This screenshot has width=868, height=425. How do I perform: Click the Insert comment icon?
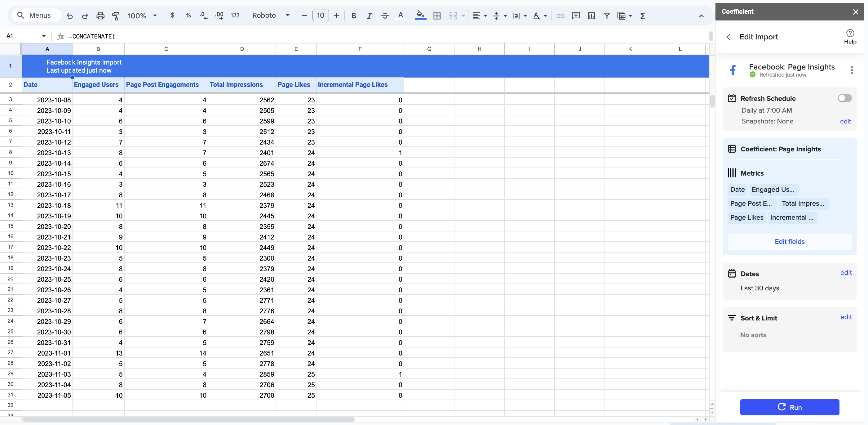(576, 16)
